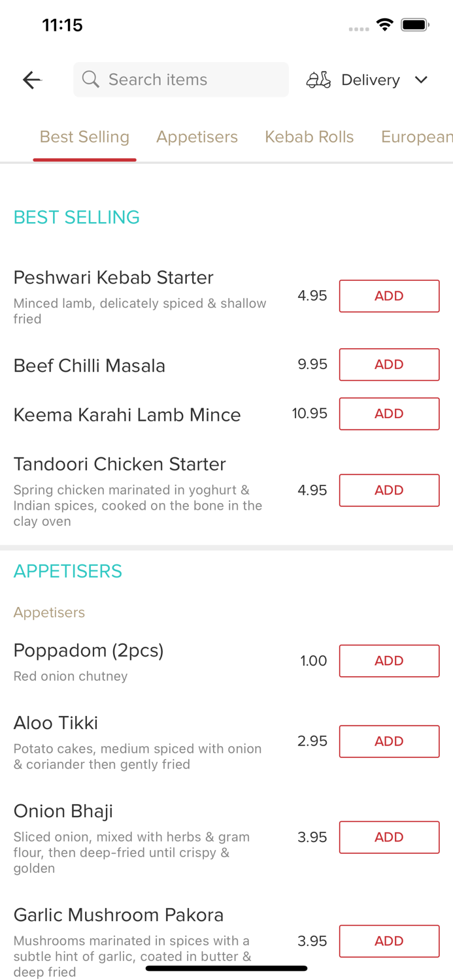The image size is (453, 980).
Task: Click the Best Selling tab
Action: 84,137
